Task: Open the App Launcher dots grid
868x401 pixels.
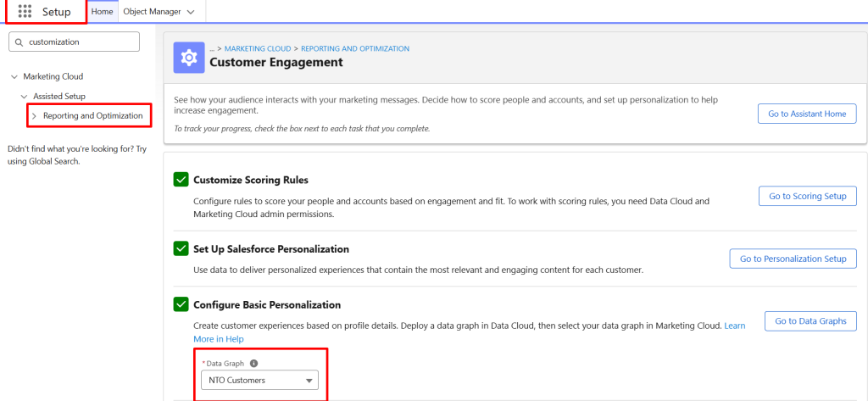Action: (25, 11)
